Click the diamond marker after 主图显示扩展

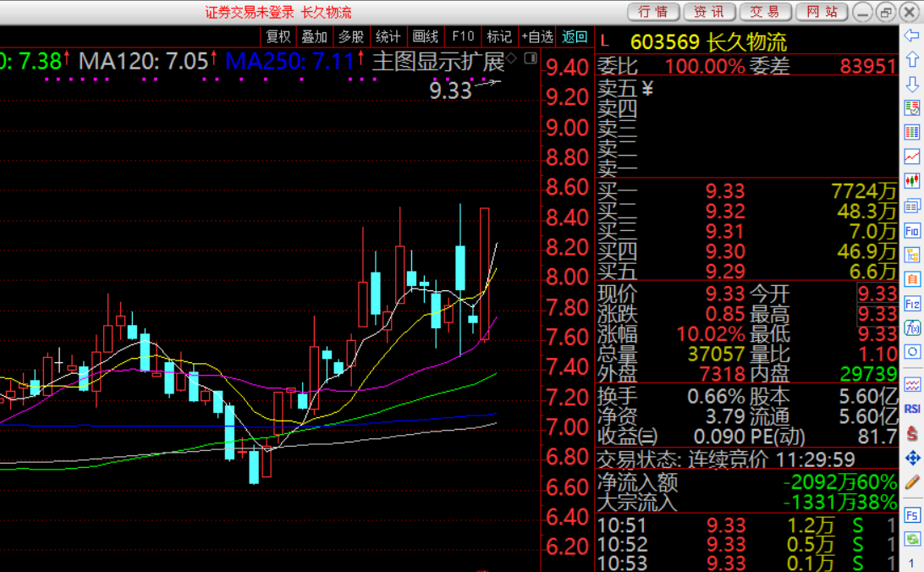(x=511, y=58)
